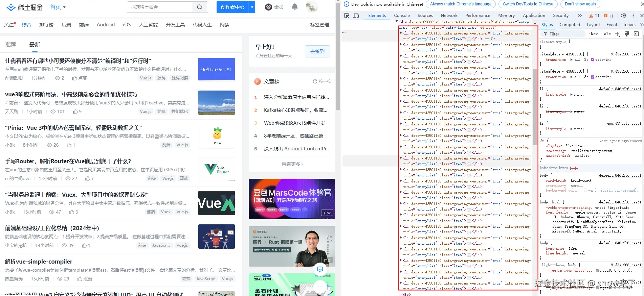Toggle the rendering emulations paintbrush icon
The height and width of the screenshot is (296, 644).
point(627,34)
